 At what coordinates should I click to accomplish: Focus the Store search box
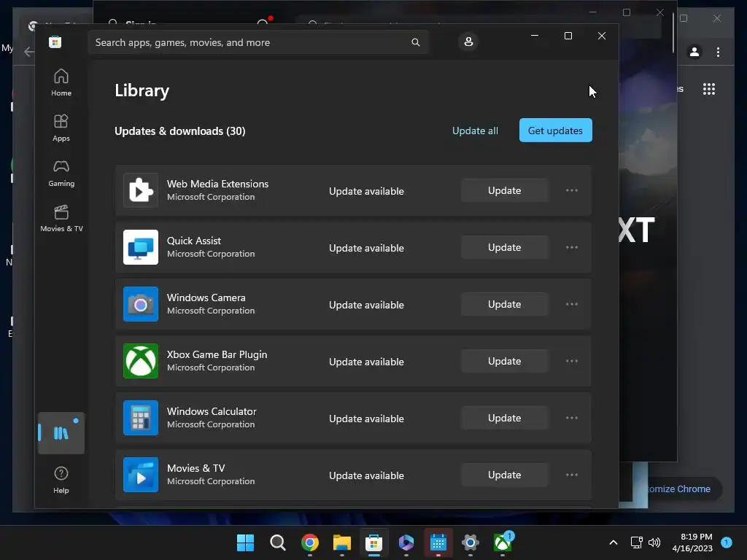[259, 42]
